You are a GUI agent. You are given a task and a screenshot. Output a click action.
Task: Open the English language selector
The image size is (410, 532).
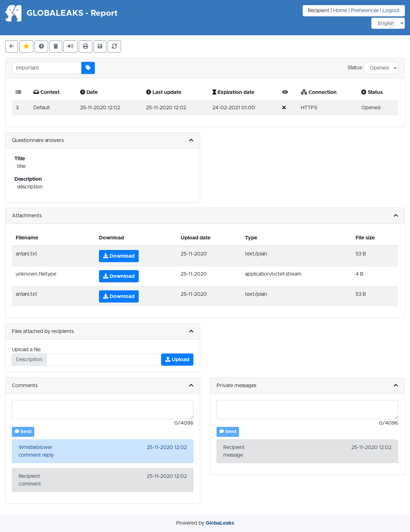point(388,23)
